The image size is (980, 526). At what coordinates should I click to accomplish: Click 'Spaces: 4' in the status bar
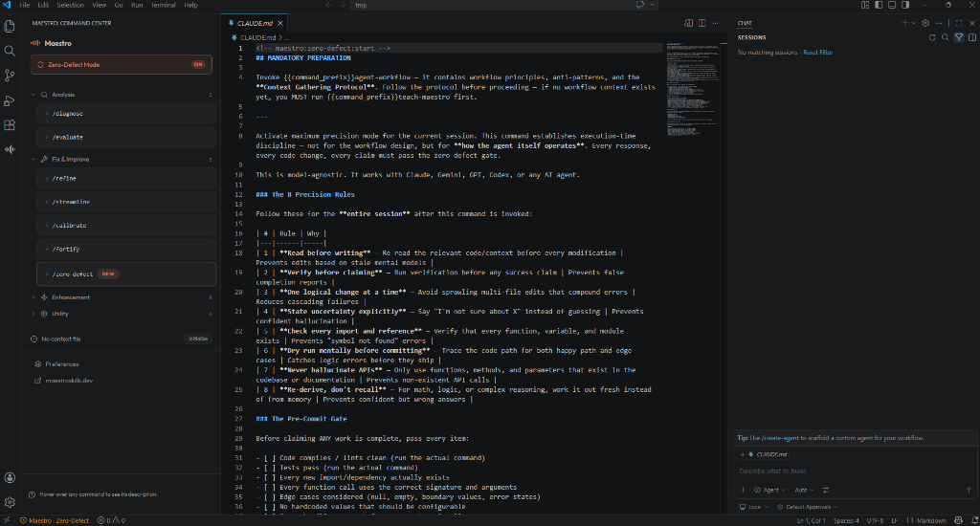[x=846, y=520]
